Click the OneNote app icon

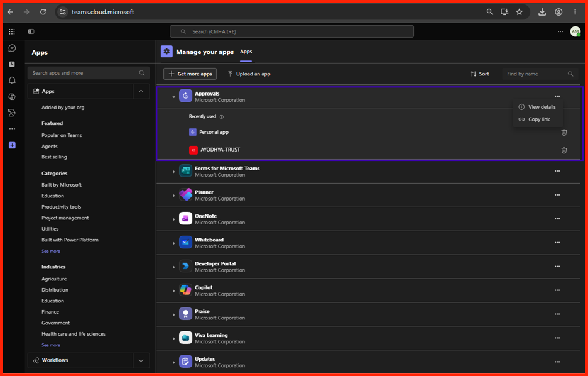(185, 218)
